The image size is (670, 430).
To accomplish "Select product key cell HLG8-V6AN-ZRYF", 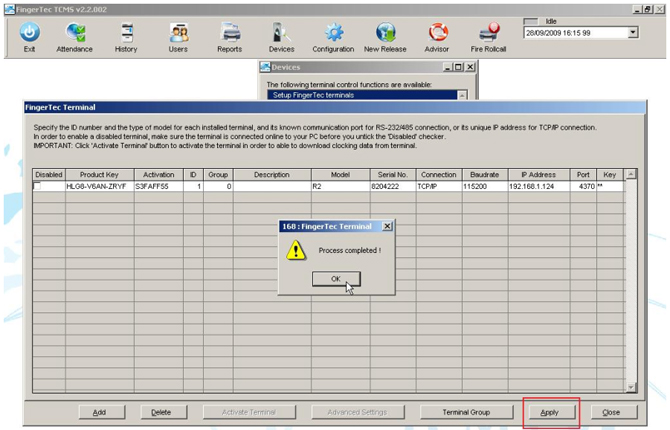I will (100, 186).
